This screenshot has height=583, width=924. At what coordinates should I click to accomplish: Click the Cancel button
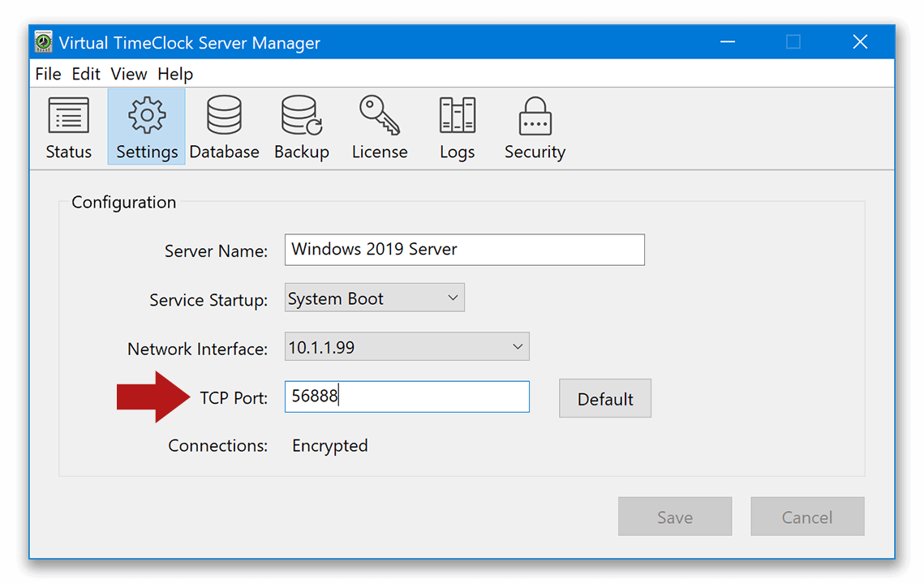807,517
